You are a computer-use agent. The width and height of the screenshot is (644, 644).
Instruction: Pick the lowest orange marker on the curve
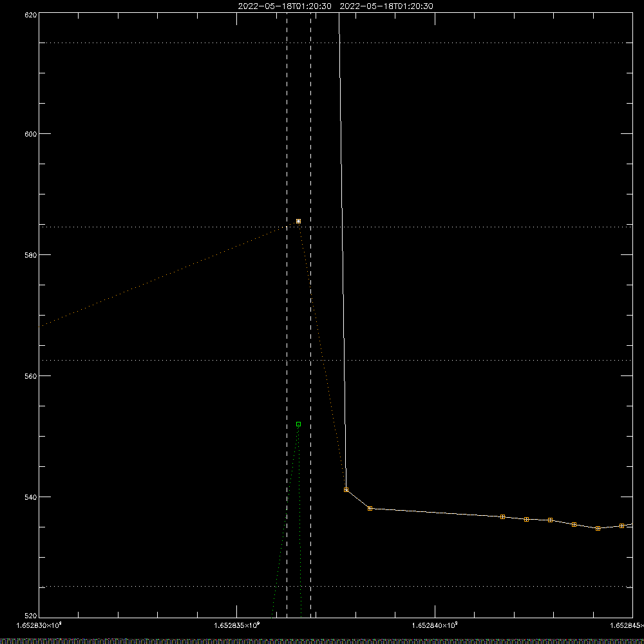(x=598, y=529)
